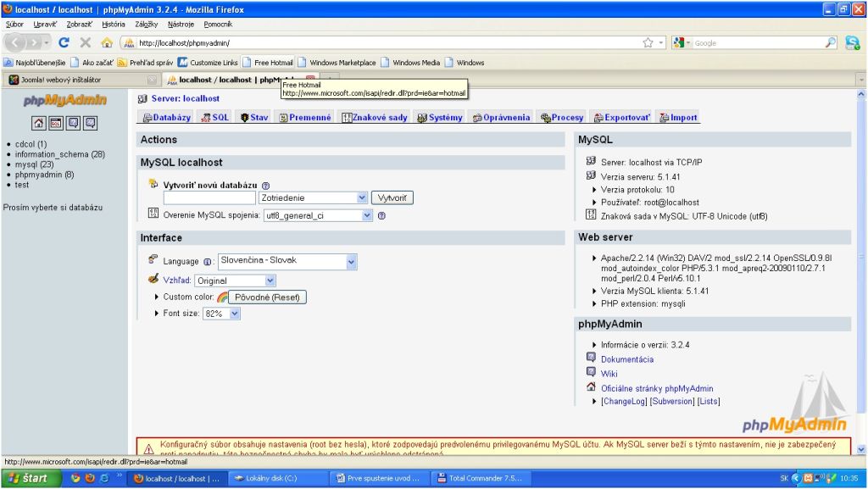The image size is (868, 489).
Task: Click the phpMyAdmin home icon in sidebar
Action: [38, 123]
